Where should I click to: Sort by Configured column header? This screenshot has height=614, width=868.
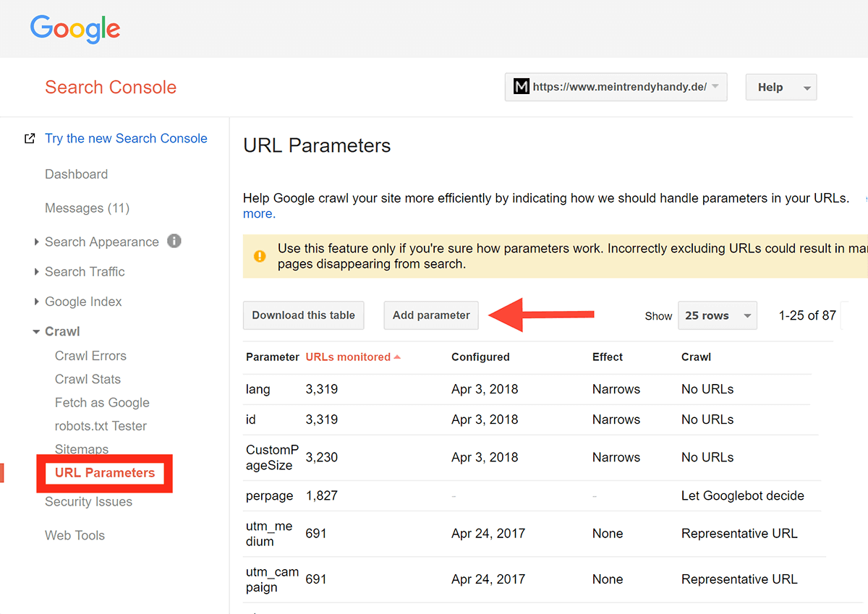click(x=480, y=357)
